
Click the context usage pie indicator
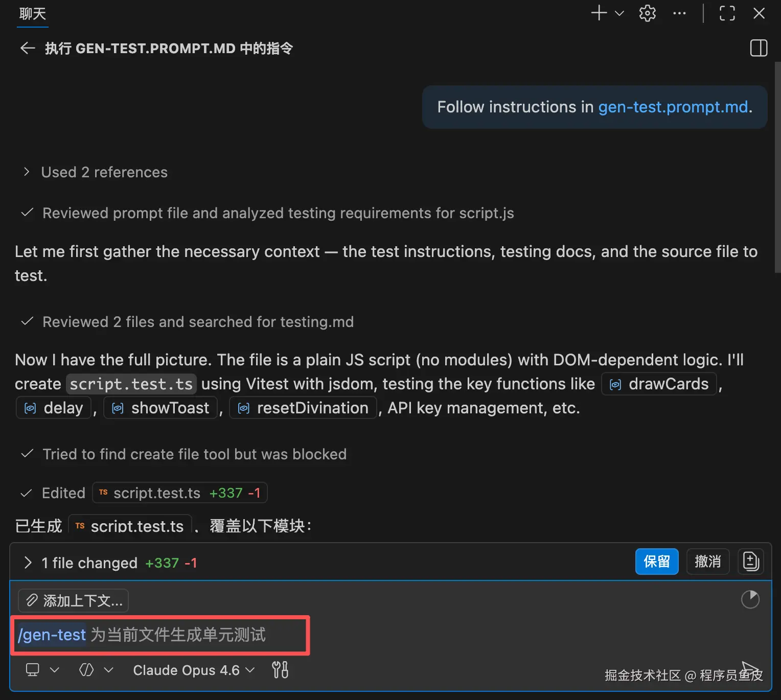tap(750, 599)
